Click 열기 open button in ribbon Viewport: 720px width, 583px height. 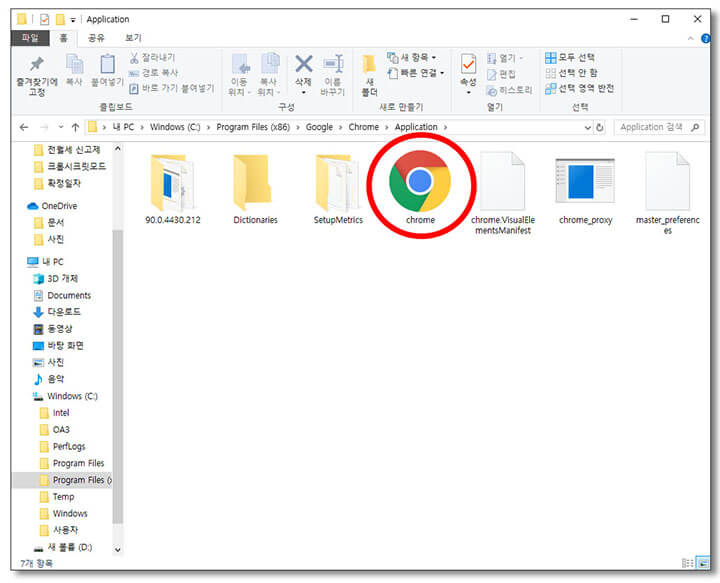[505, 58]
